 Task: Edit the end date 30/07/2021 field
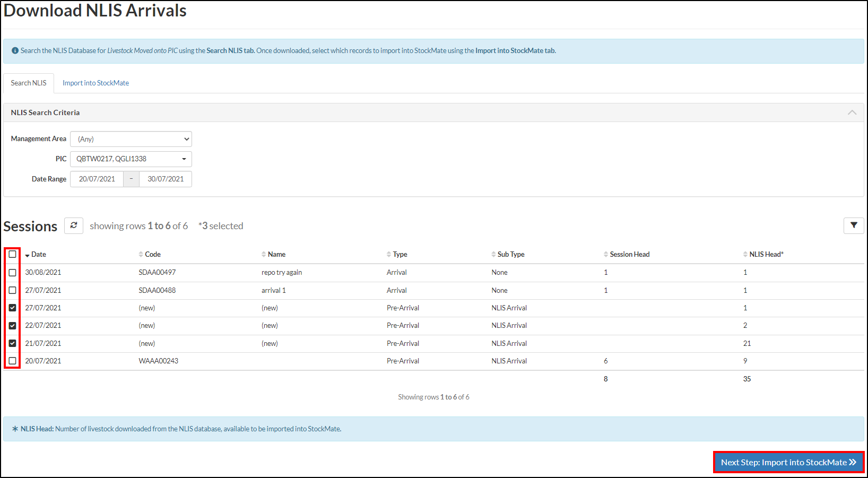[x=166, y=179]
